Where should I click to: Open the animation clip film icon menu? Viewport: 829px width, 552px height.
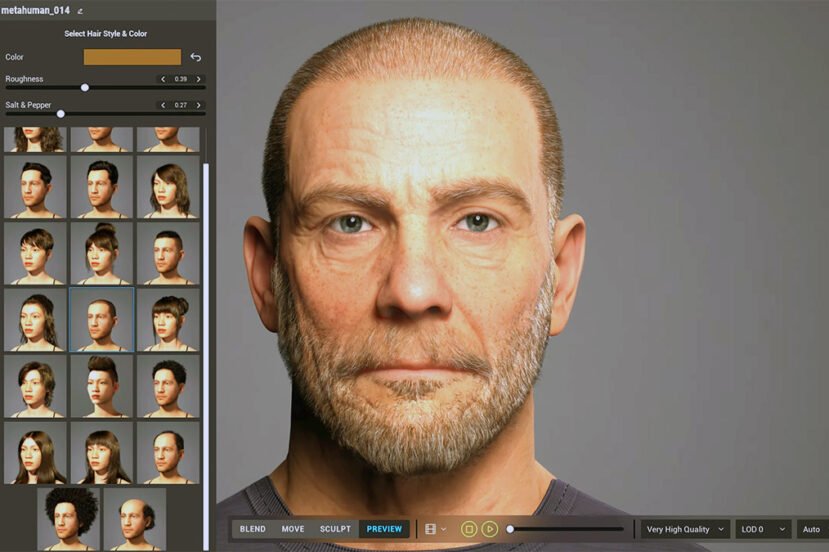pyautogui.click(x=436, y=529)
